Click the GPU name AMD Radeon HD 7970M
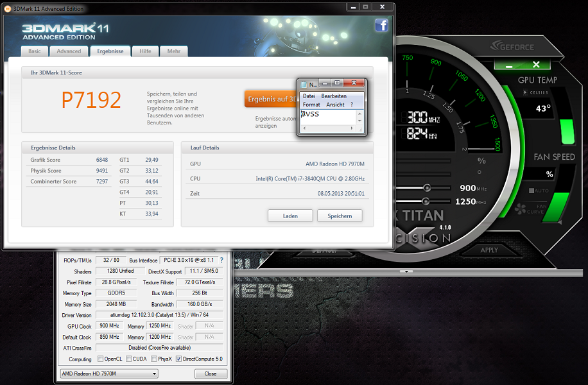Viewport: 588px width, 385px height. [x=335, y=164]
